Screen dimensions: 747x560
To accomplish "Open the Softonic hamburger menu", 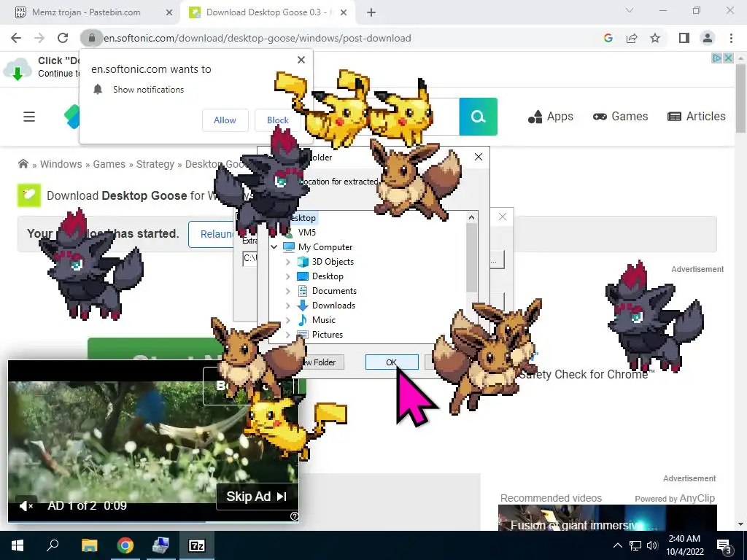I will pos(29,117).
